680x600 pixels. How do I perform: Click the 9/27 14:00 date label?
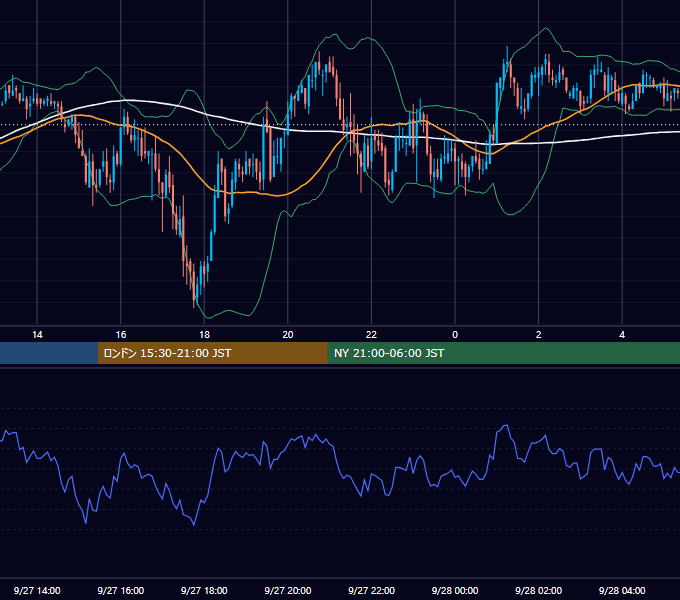pos(37,590)
